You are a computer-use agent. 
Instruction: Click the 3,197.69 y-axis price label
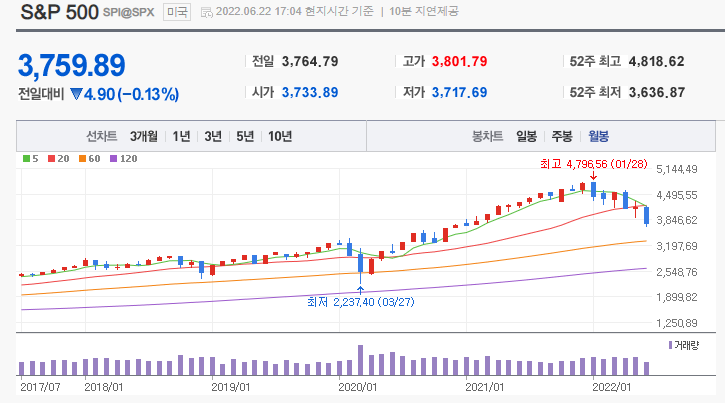[x=677, y=246]
